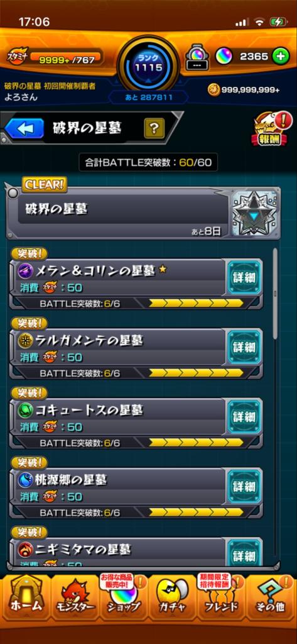The width and height of the screenshot is (297, 644).
Task: Open the モンスター tab
Action: [75, 597]
